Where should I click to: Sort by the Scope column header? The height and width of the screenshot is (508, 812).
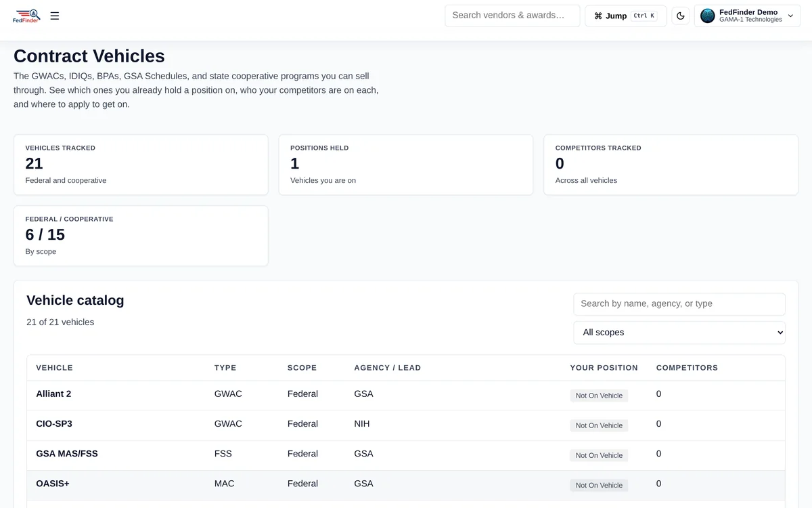coord(302,368)
